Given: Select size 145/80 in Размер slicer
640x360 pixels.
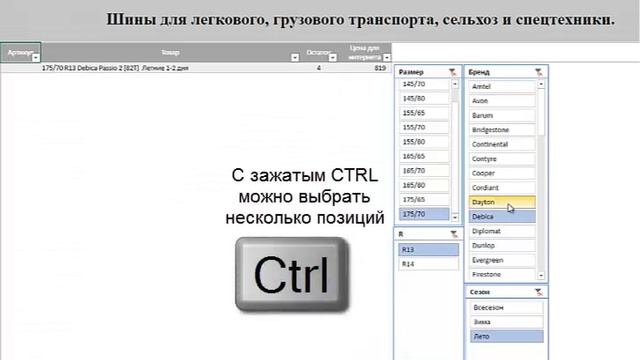Looking at the screenshot, I should pos(424,98).
